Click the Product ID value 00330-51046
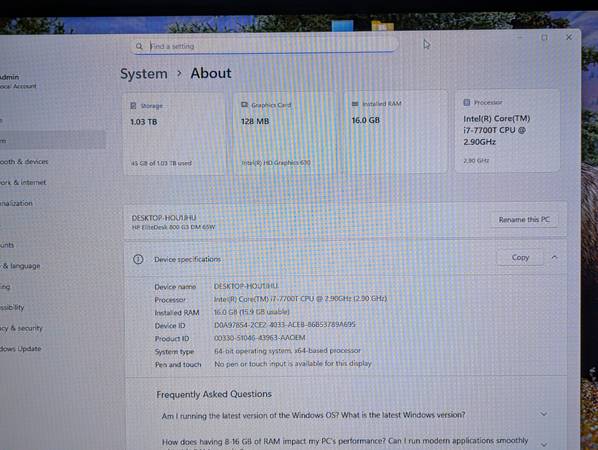The width and height of the screenshot is (598, 450). [x=260, y=338]
